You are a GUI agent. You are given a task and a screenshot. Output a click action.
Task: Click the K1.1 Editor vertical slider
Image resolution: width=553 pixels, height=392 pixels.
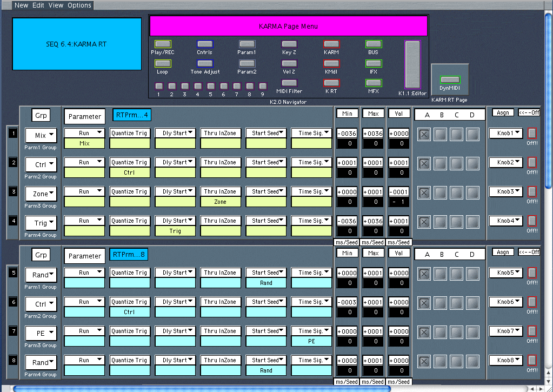(412, 64)
